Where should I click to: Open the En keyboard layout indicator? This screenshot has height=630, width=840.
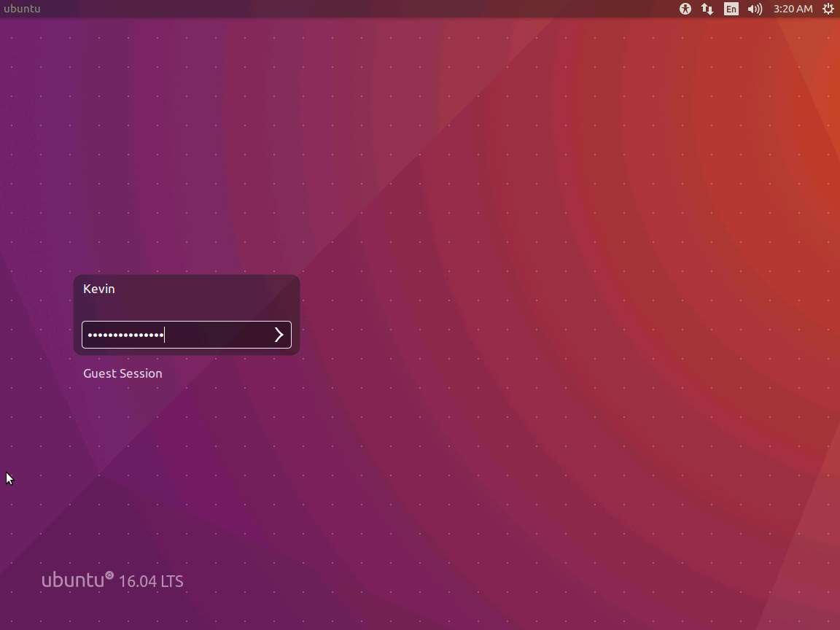(731, 9)
